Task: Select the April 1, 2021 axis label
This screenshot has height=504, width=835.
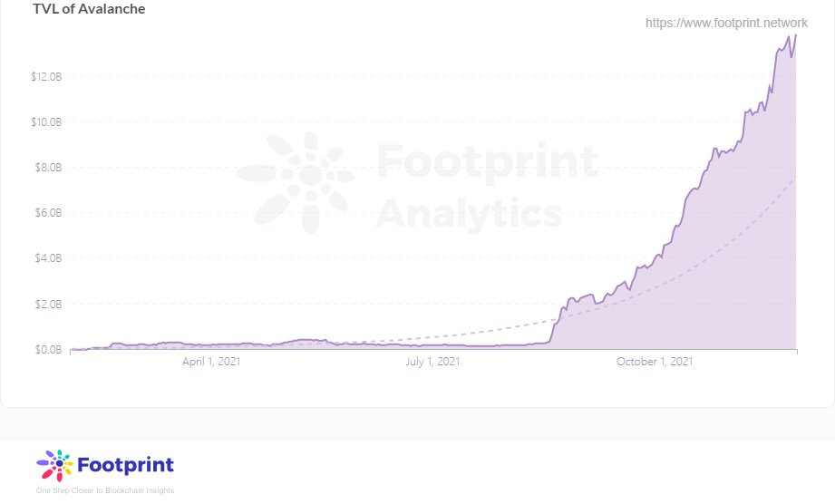Action: 211,362
